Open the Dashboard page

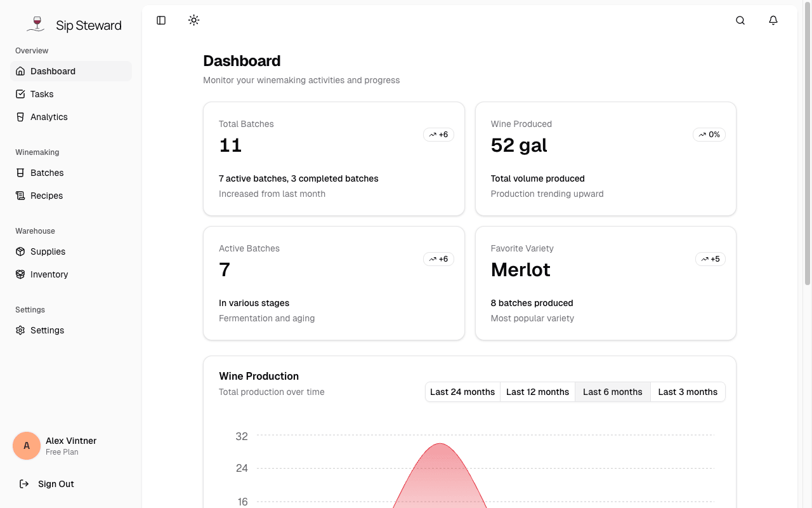click(x=53, y=71)
